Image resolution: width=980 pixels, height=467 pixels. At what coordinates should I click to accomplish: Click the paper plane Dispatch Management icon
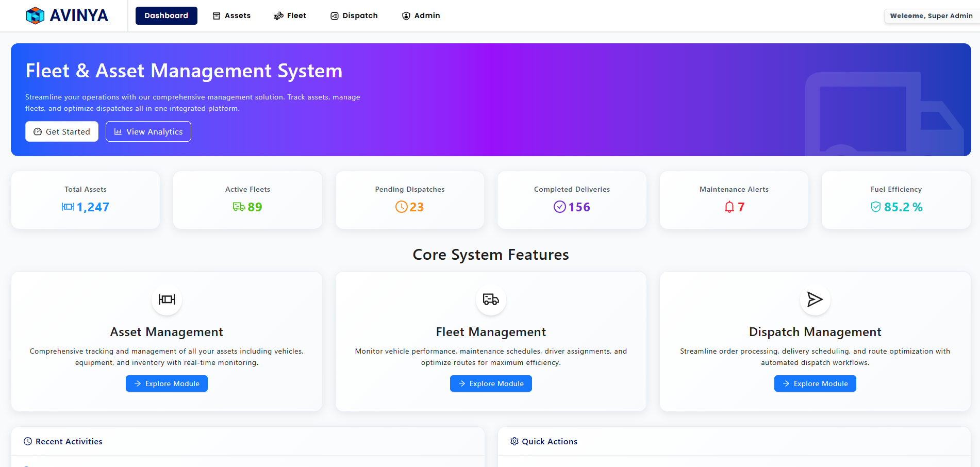(x=815, y=299)
